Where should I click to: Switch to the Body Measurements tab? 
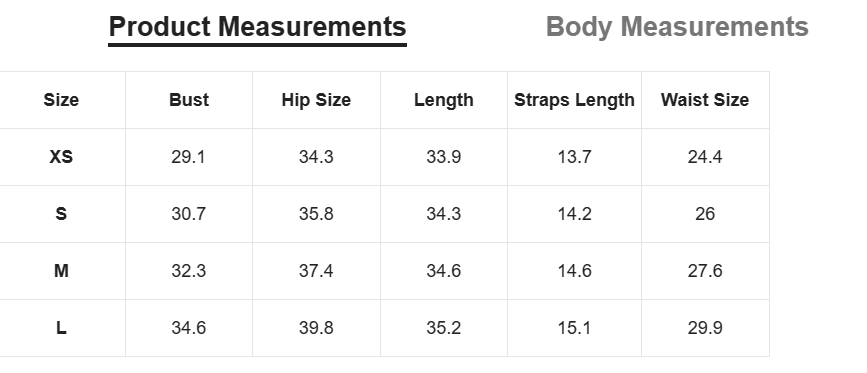coord(677,27)
